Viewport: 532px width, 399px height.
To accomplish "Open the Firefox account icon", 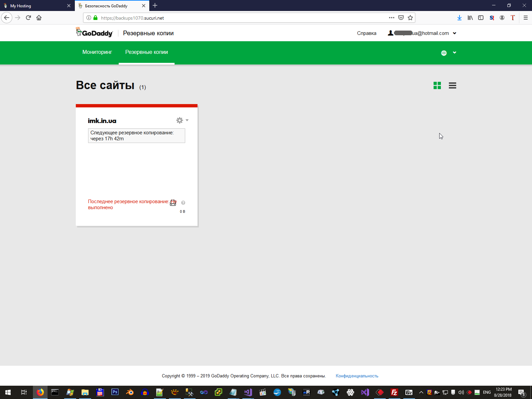I will (x=502, y=18).
